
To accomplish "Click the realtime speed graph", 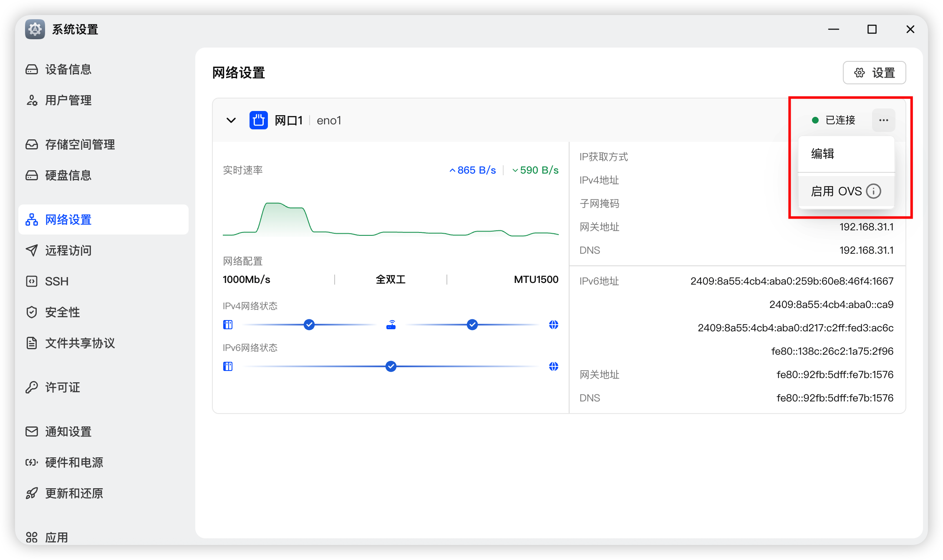I will coord(391,219).
